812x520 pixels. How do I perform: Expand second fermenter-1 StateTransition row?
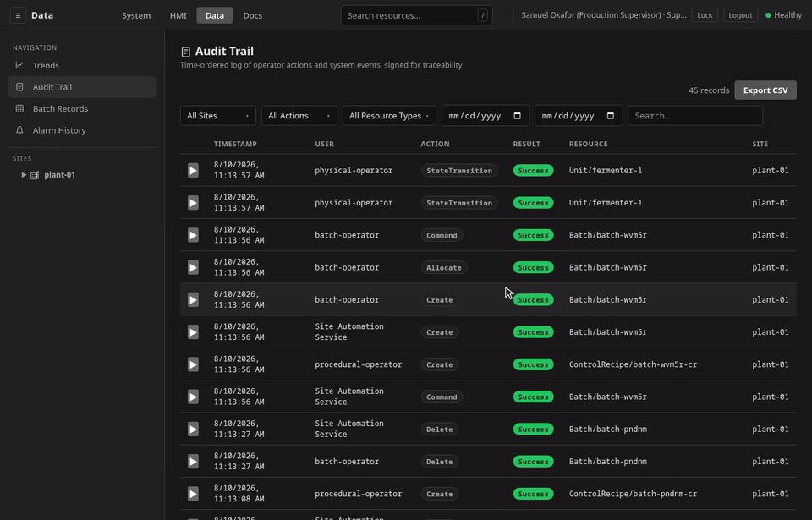[x=193, y=203]
